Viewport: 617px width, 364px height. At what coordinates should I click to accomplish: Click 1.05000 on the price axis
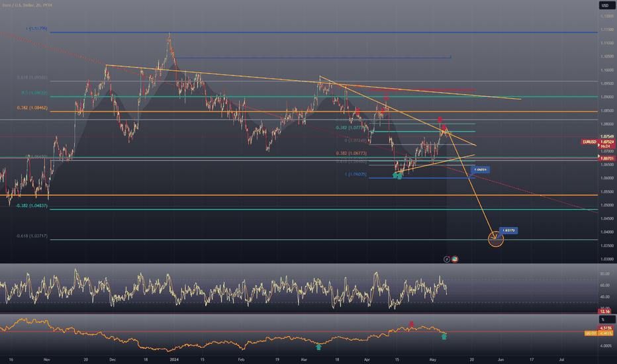(x=607, y=205)
